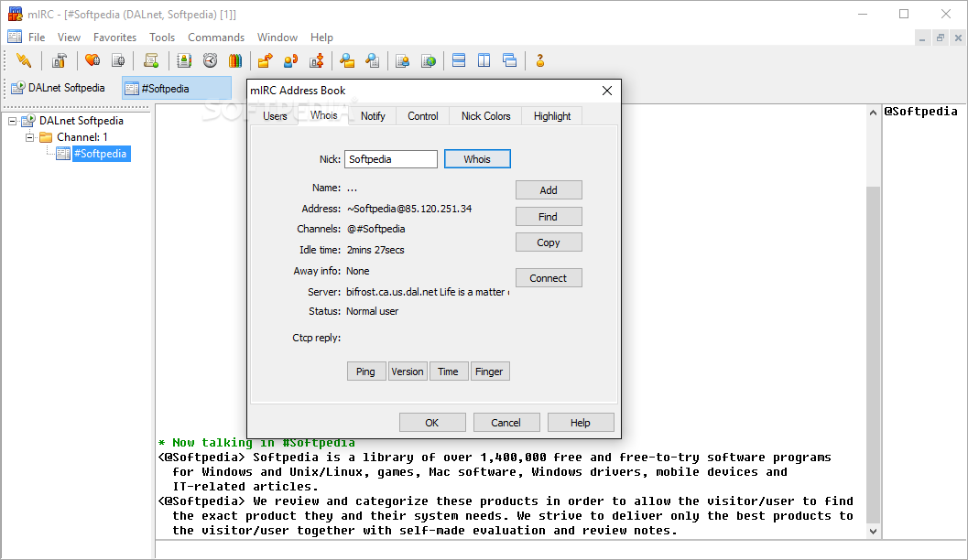Open the File menu
This screenshot has width=968, height=560.
click(x=37, y=37)
